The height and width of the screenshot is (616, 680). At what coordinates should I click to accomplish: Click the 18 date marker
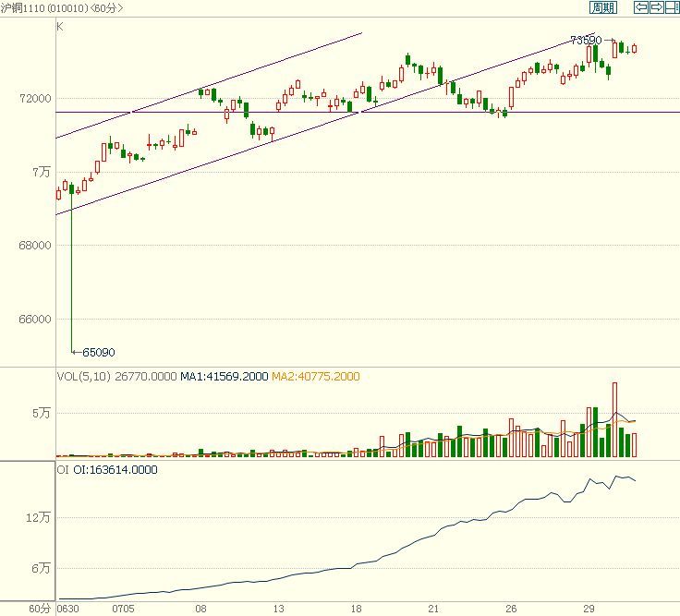click(356, 609)
